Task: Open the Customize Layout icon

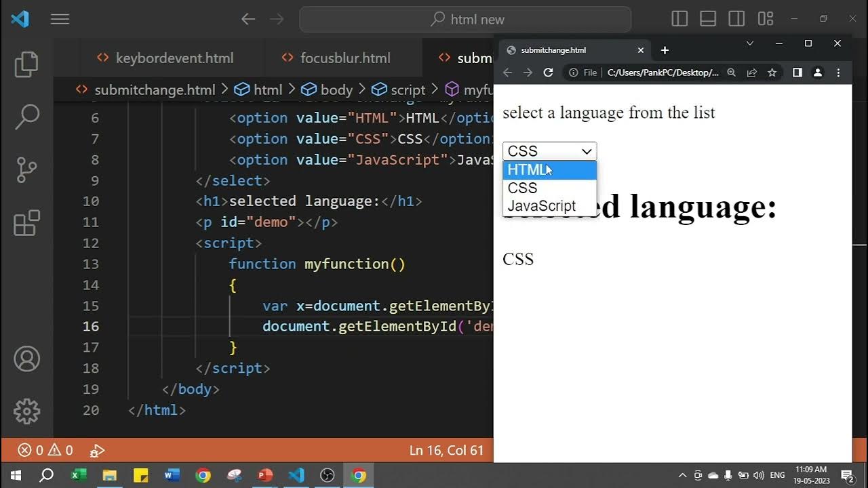Action: [x=766, y=19]
